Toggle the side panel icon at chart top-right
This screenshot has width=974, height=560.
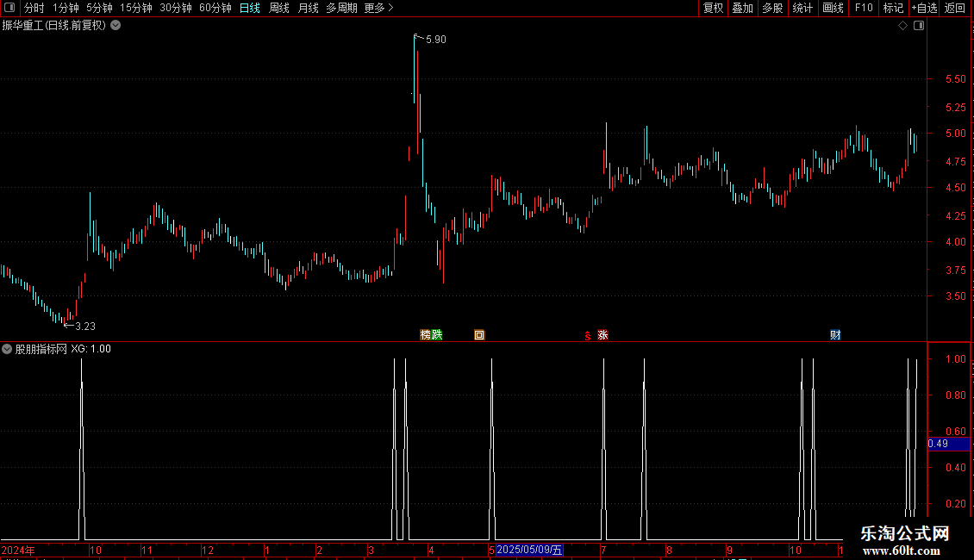919,26
